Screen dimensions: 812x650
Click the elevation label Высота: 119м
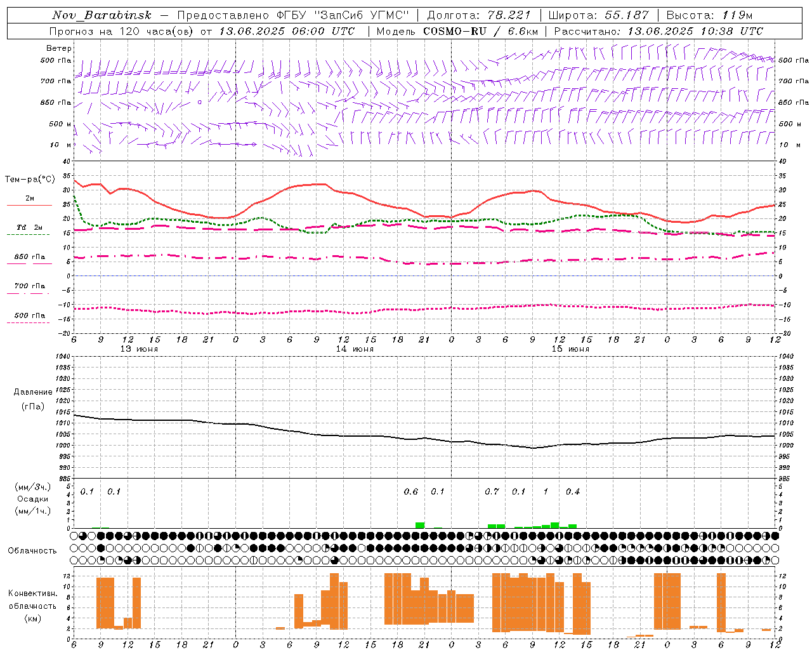pos(709,15)
